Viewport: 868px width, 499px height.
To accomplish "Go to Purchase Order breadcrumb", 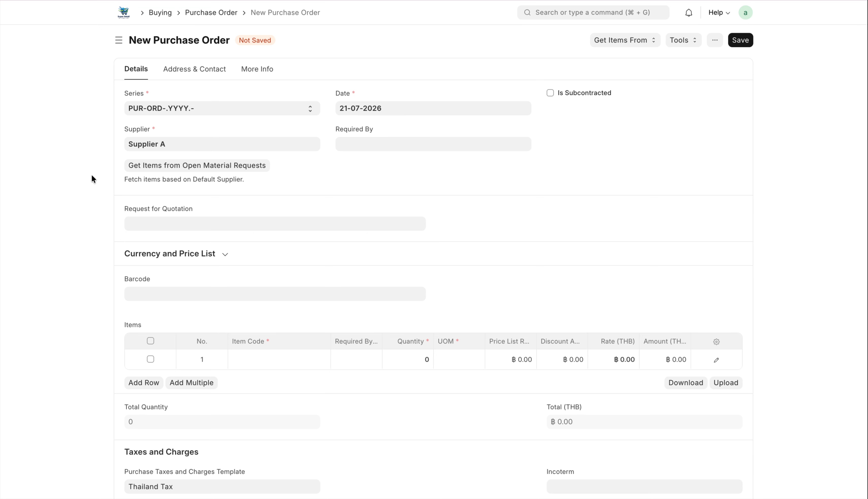I will coord(211,13).
